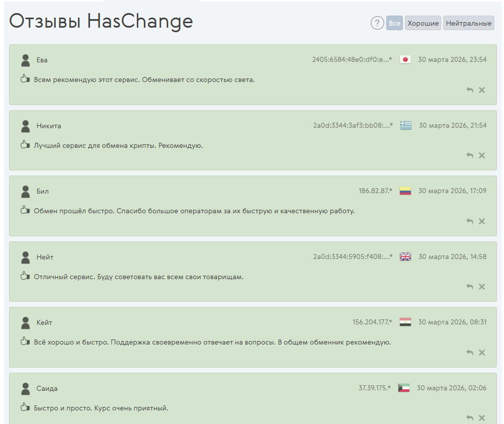This screenshot has height=424, width=504.
Task: Click the Egypt flag on Кейт's review
Action: [x=405, y=322]
